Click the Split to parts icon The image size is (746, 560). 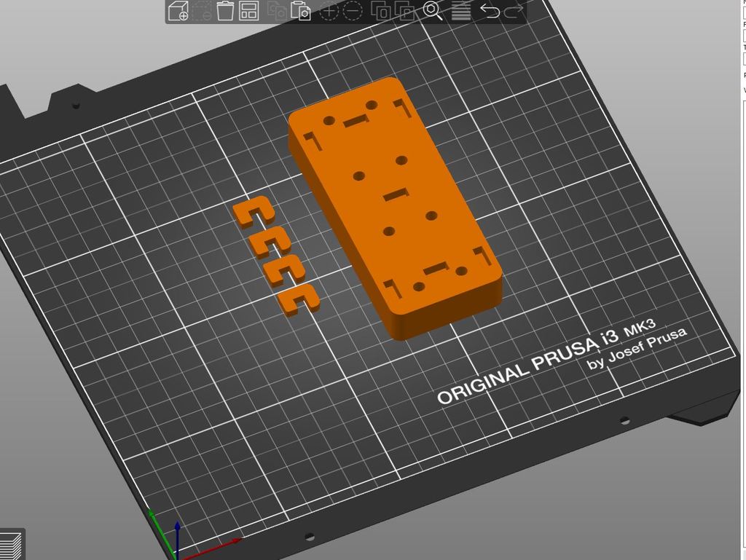tap(405, 11)
